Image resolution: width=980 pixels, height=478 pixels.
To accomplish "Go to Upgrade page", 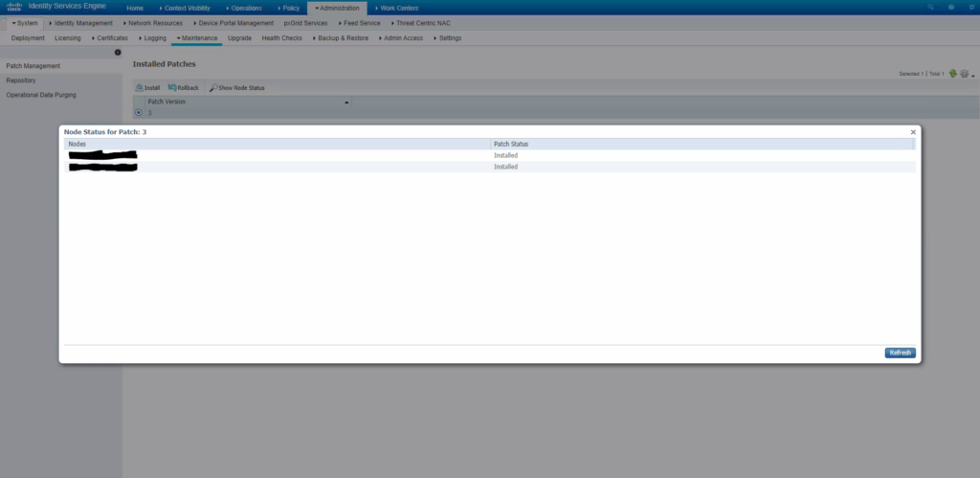I will [239, 38].
